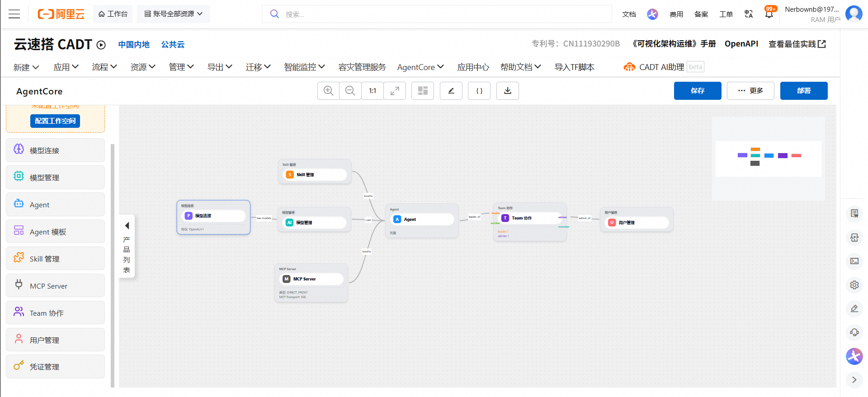Expand the right sidebar arrow
The image size is (868, 397).
coord(854,380)
